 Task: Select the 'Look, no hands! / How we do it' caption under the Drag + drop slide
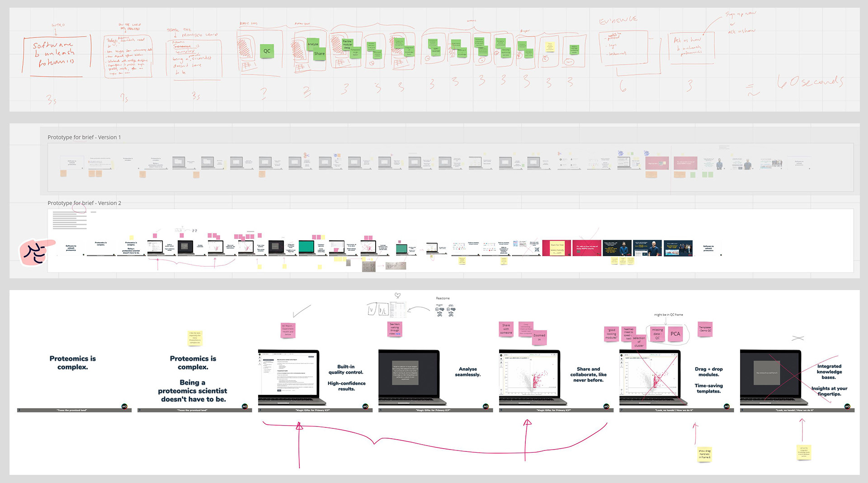coord(674,410)
